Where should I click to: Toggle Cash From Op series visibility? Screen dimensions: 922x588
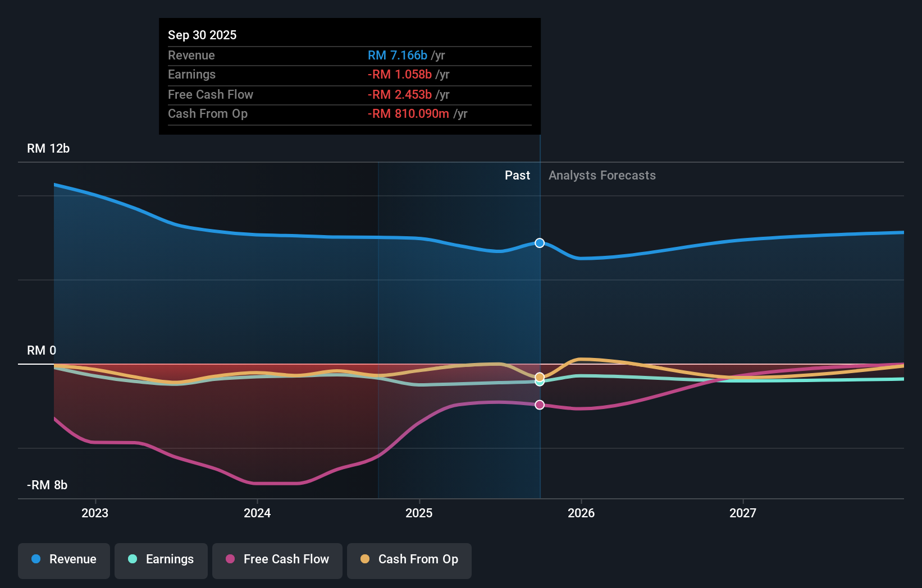[409, 561]
